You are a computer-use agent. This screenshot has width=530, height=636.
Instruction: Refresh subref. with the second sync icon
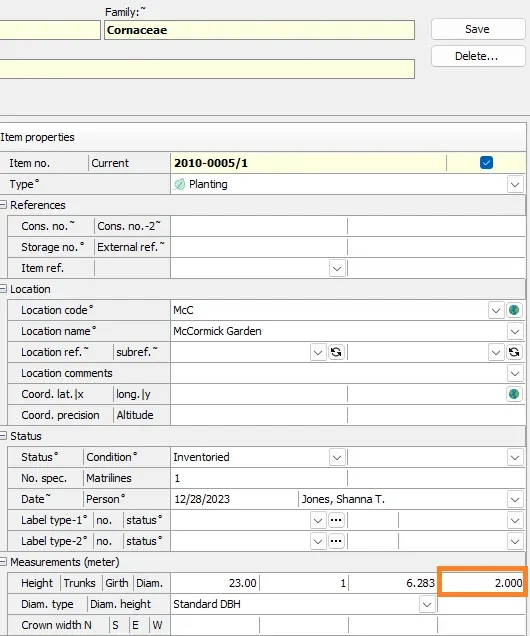coord(514,352)
